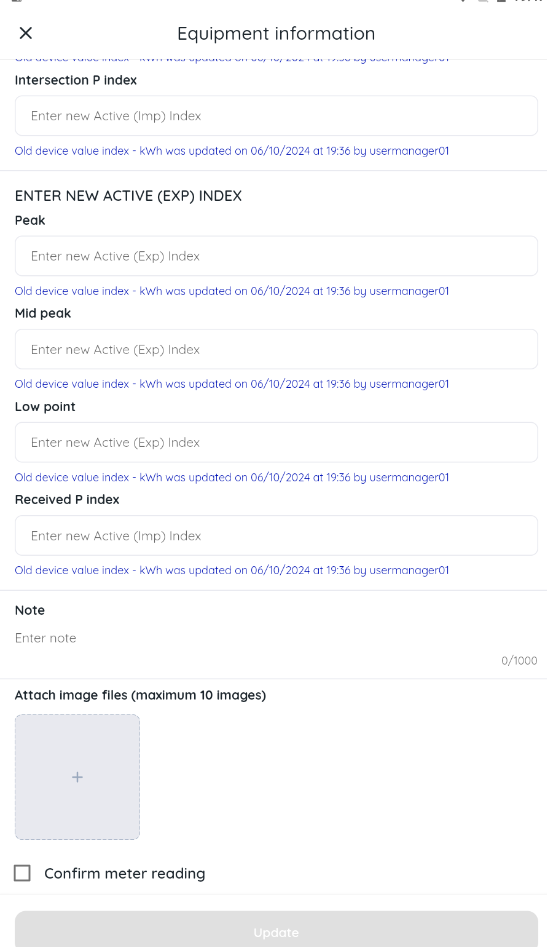Screen dimensions: 547x947
Task: Click the 0/1000 note character counter
Action: tap(519, 661)
